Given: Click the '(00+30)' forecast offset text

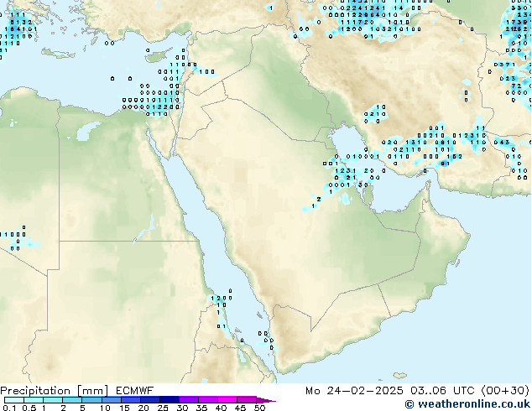Looking at the screenshot, I should coord(505,391).
